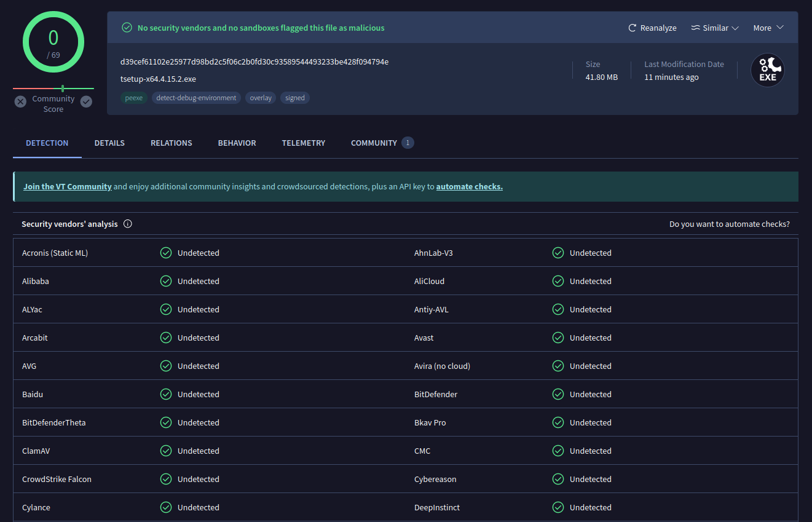
Task: Click the Security vendors' analysis heading
Action: [69, 224]
